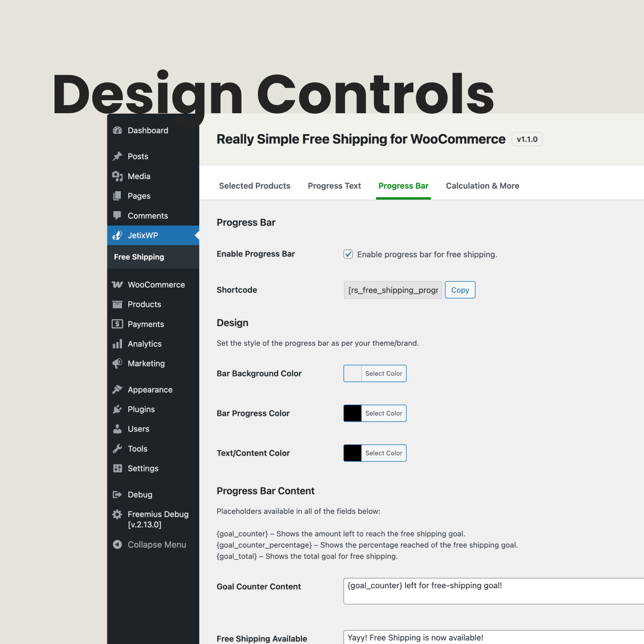Image resolution: width=644 pixels, height=644 pixels.
Task: Open Posts via the pushpin icon
Action: pos(117,156)
